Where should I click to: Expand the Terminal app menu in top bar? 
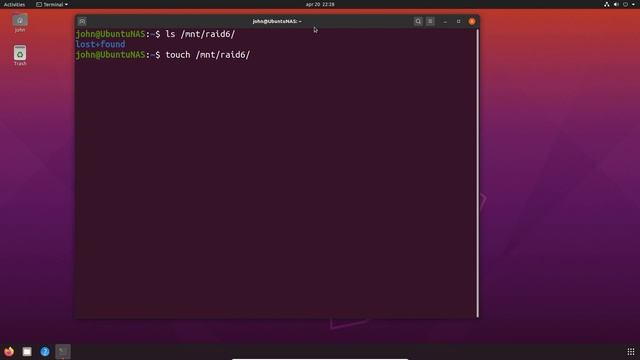click(x=52, y=4)
